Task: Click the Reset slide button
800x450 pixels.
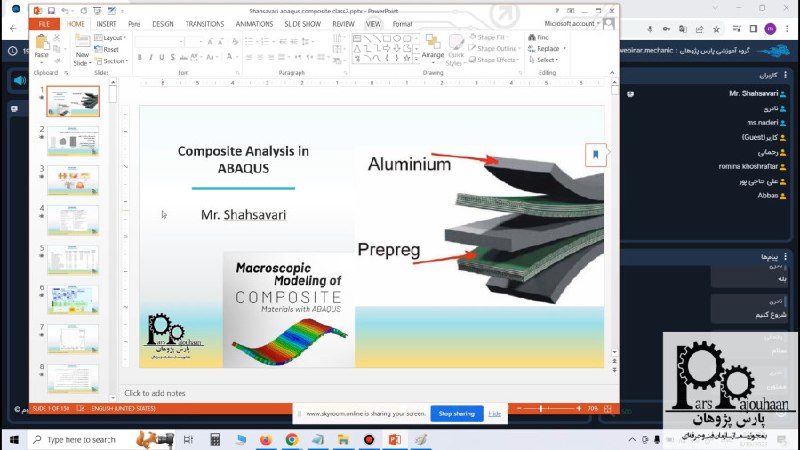Action: pos(107,49)
